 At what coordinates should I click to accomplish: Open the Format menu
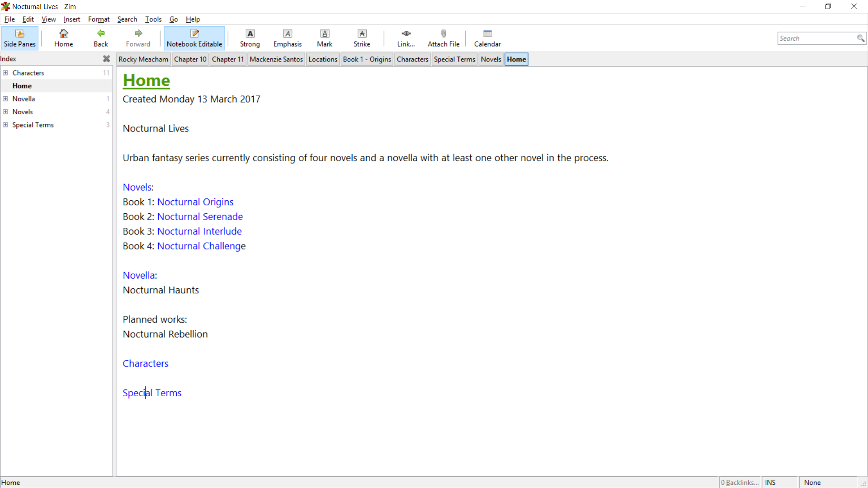coord(99,19)
